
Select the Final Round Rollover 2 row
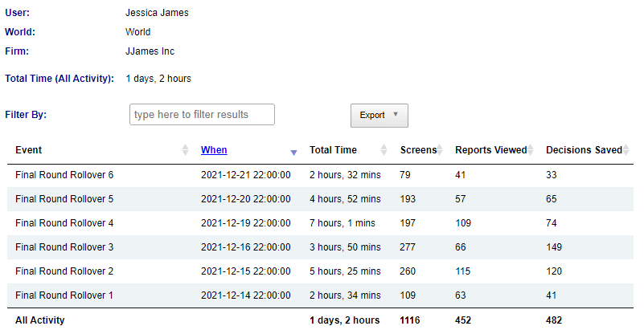click(x=64, y=271)
